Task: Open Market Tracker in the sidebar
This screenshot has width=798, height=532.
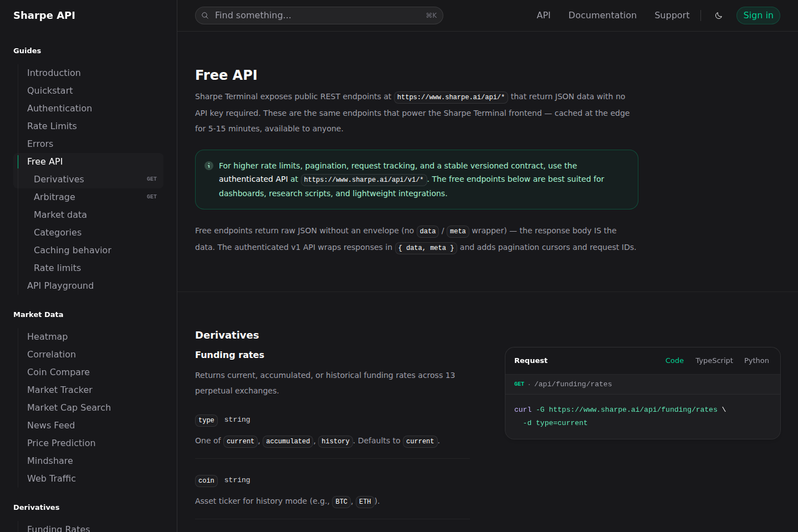Action: coord(60,390)
